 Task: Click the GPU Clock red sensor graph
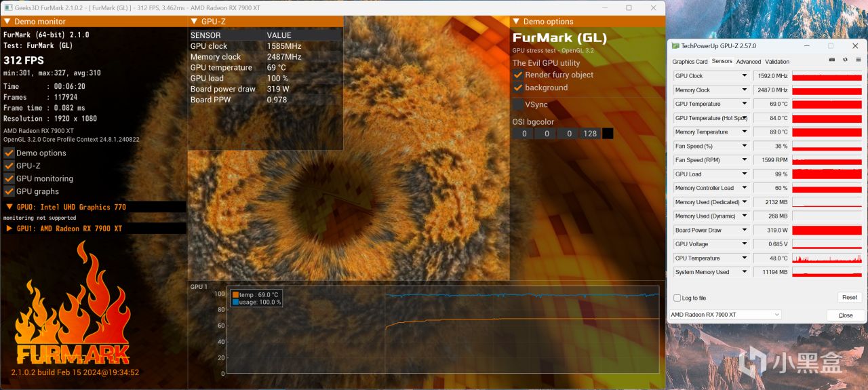[827, 76]
